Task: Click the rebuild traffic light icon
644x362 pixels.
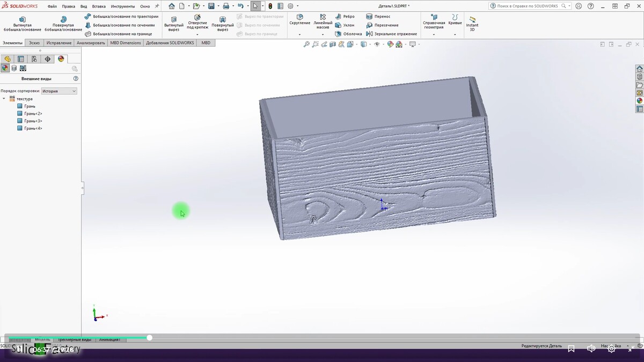Action: [x=270, y=6]
